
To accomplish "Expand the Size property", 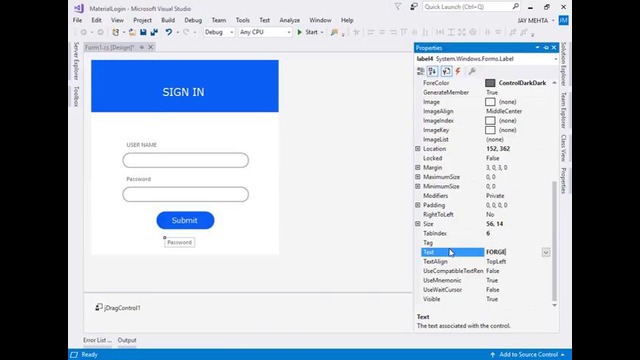I will click(x=418, y=224).
